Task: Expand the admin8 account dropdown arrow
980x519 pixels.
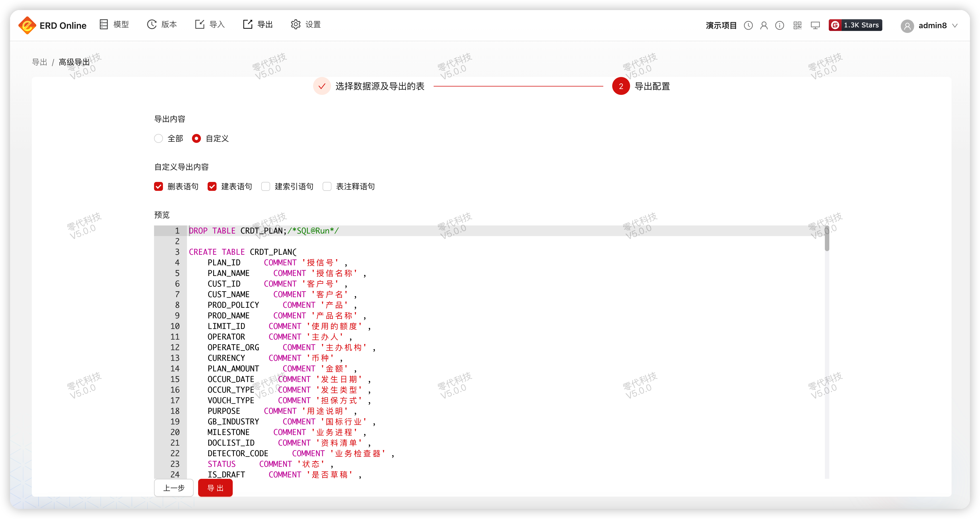Action: pyautogui.click(x=955, y=25)
